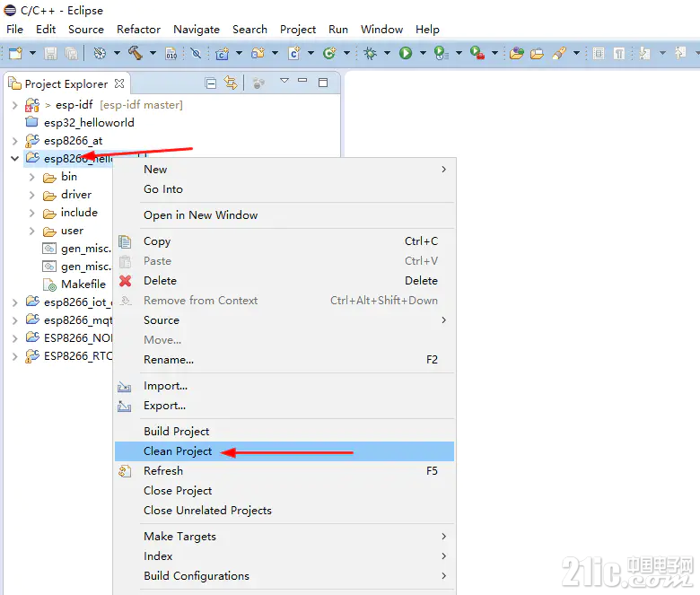Choose Close Unrelated Projects
The height and width of the screenshot is (595, 700).
[x=284, y=510]
